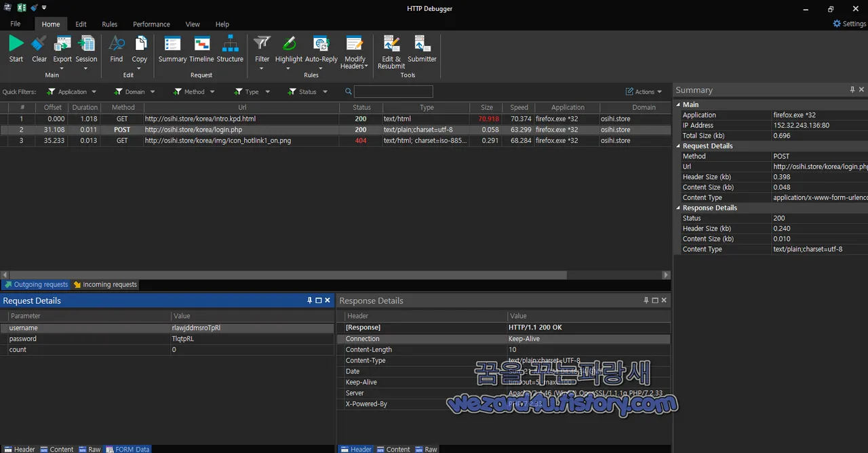Open the quick access toolbar dropdown arrow

tap(44, 8)
